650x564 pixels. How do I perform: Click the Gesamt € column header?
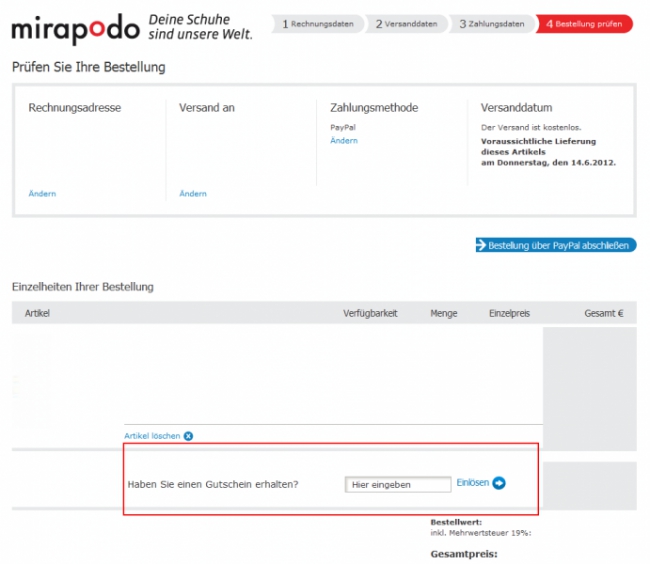click(x=603, y=313)
